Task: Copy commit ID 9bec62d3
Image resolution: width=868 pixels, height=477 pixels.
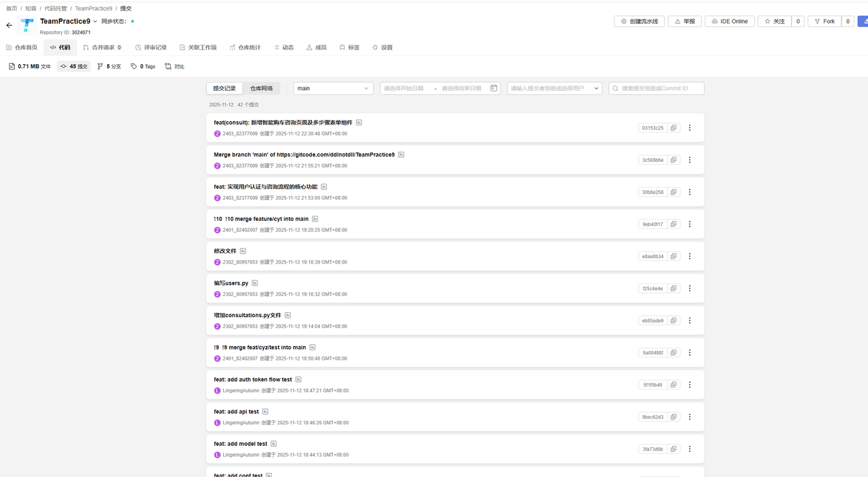Action: pos(673,417)
